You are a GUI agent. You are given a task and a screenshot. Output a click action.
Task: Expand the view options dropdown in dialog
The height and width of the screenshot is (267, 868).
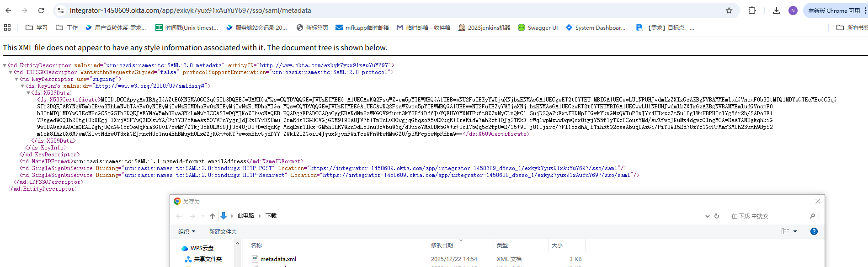tap(795, 231)
